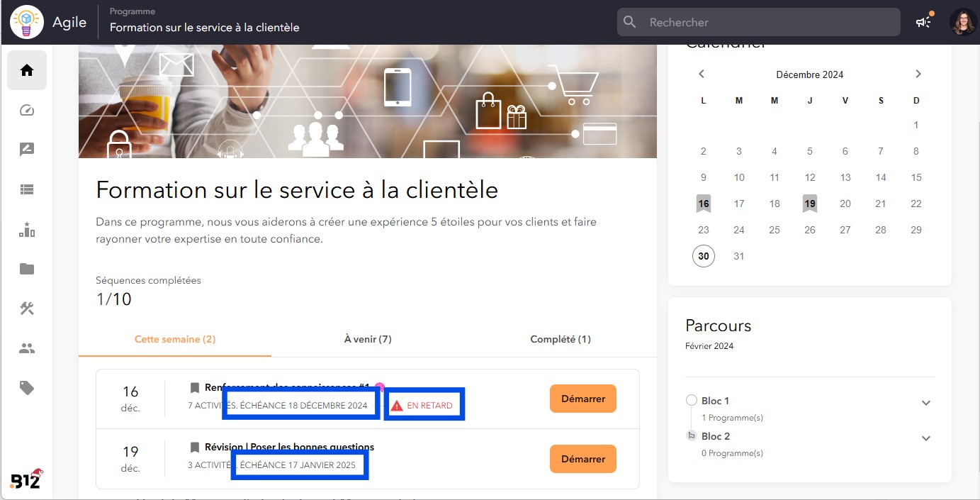Click the Séquences complétées 1/10 value
This screenshot has height=500, width=980.
point(113,299)
